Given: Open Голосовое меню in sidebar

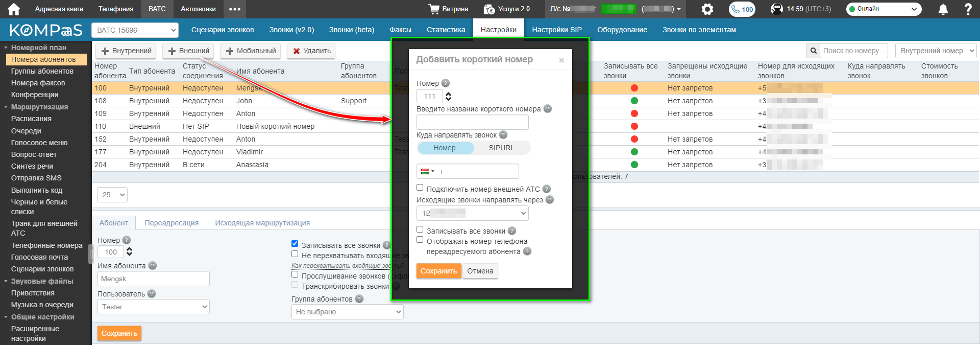Looking at the screenshot, I should (39, 143).
